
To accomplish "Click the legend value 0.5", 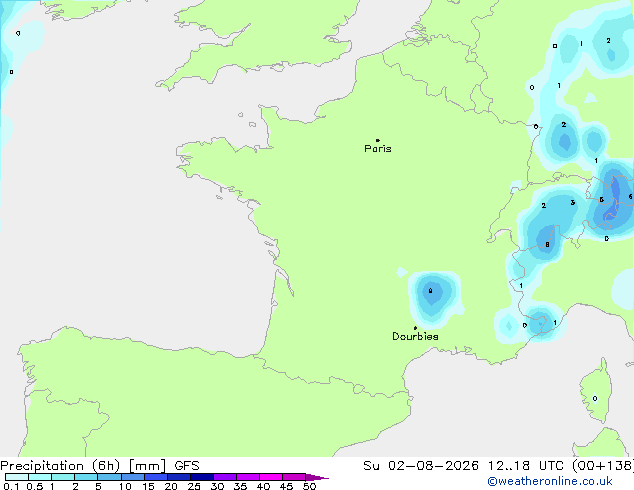I will click(x=35, y=486).
